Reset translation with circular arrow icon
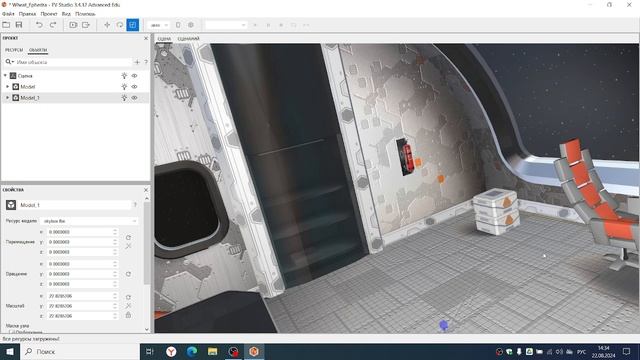The width and height of the screenshot is (640, 360). pos(128,237)
